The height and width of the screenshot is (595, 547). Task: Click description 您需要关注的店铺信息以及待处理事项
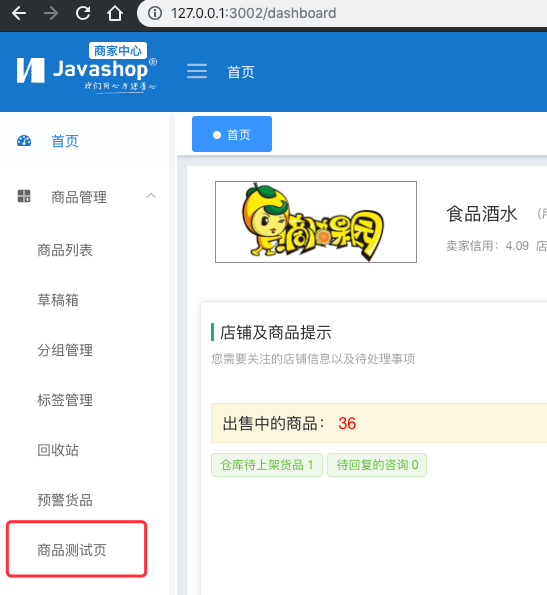point(313,359)
